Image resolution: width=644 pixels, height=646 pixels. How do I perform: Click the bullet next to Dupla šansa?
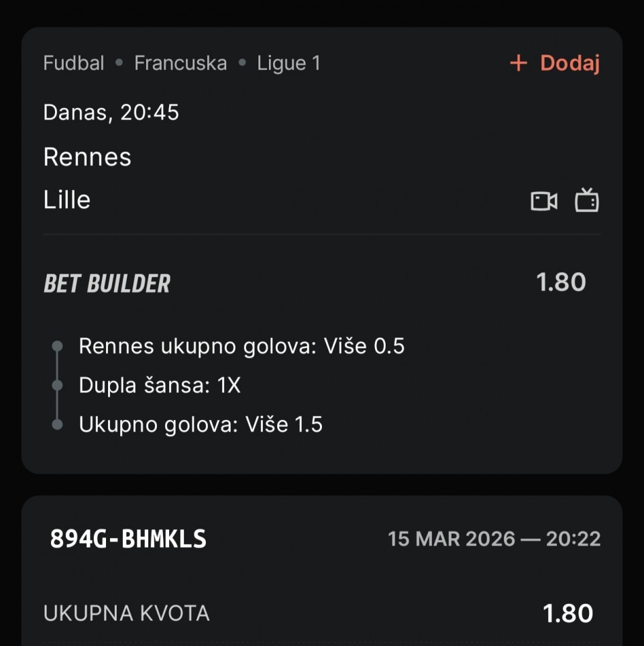pyautogui.click(x=58, y=386)
